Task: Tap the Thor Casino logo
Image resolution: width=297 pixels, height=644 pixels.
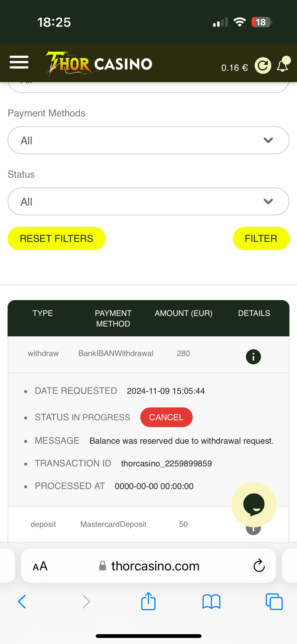Action: (x=99, y=64)
